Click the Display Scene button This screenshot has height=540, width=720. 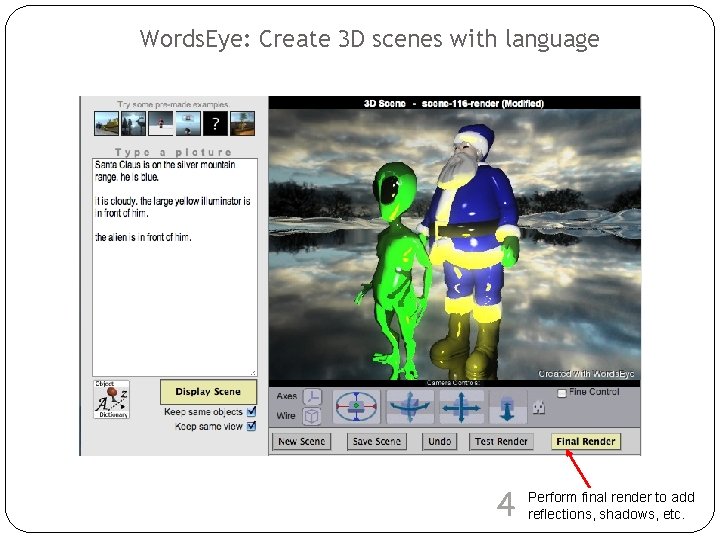[208, 392]
